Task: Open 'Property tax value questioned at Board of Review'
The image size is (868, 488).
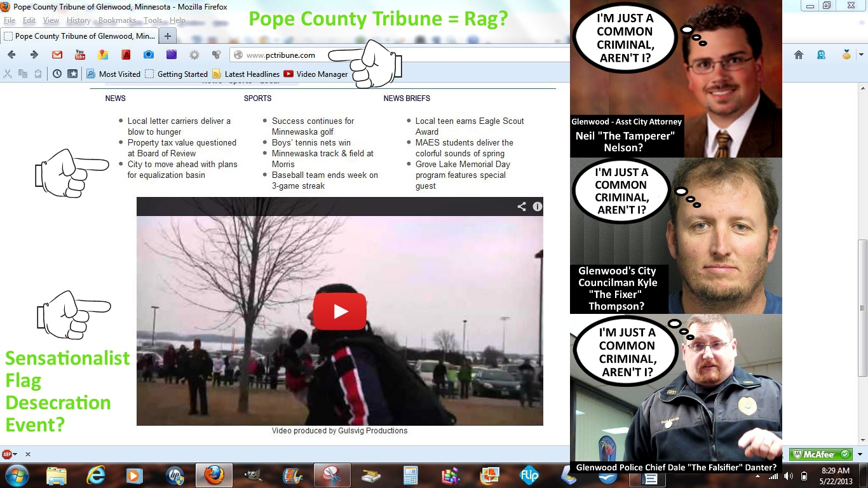Action: point(182,148)
